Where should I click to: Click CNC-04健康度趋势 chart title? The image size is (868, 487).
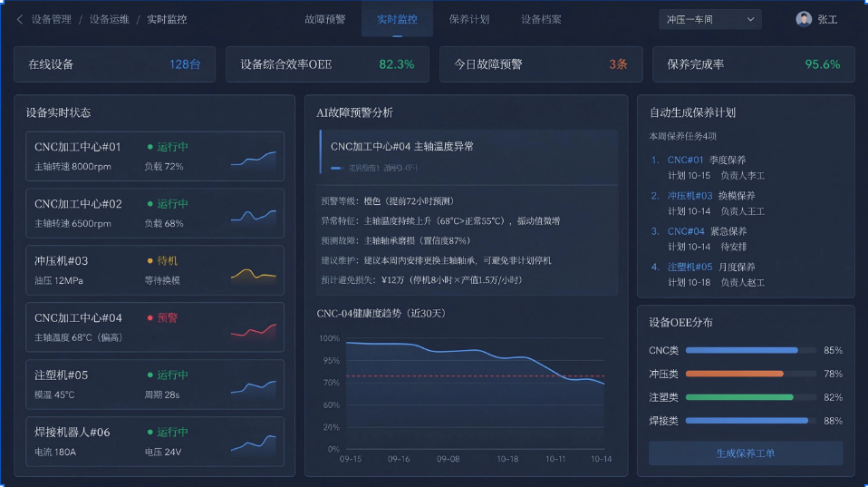tap(381, 314)
